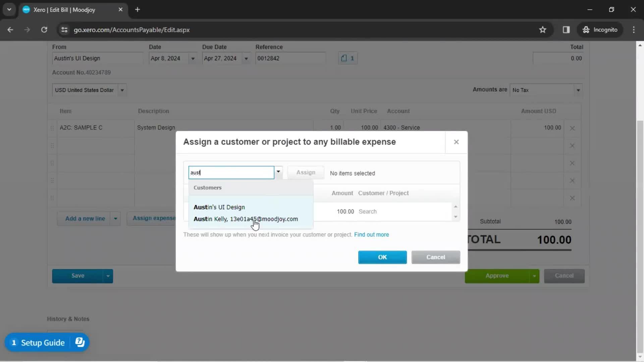Image resolution: width=644 pixels, height=362 pixels.
Task: Open the help chat icon in Setup Guide
Action: [80, 342]
